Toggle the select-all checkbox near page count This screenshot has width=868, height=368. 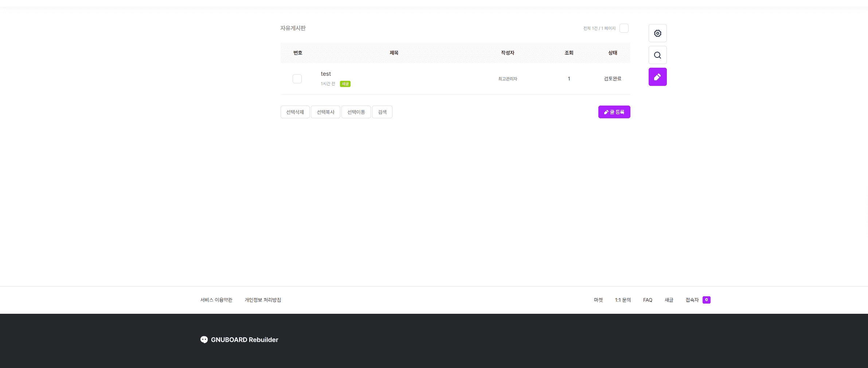coord(624,28)
